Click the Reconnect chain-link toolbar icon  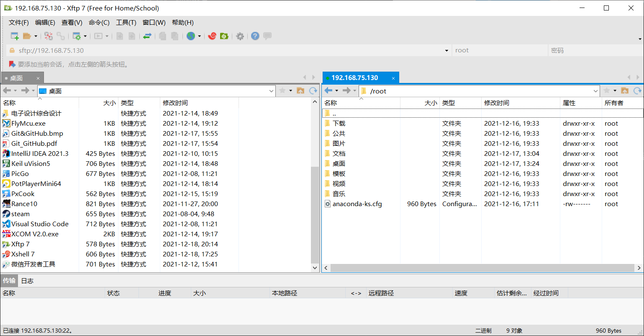click(61, 36)
